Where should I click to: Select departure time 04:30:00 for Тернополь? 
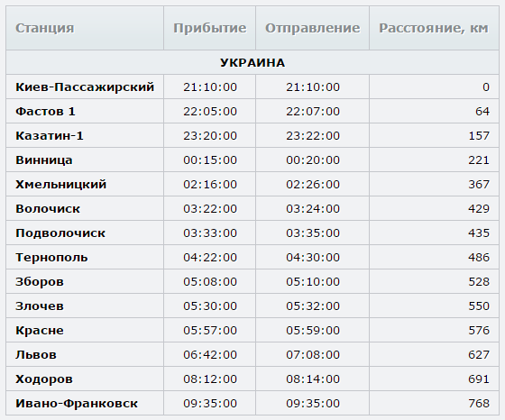point(313,258)
